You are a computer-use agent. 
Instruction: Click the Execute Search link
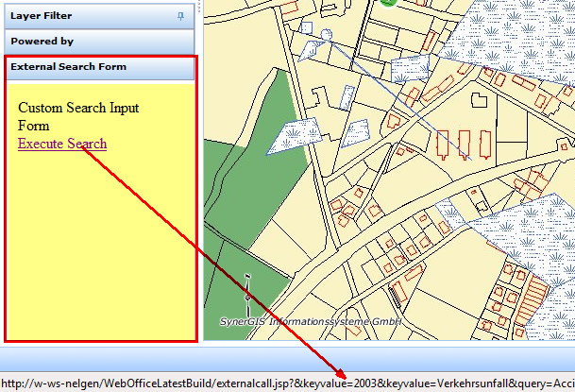coord(62,144)
